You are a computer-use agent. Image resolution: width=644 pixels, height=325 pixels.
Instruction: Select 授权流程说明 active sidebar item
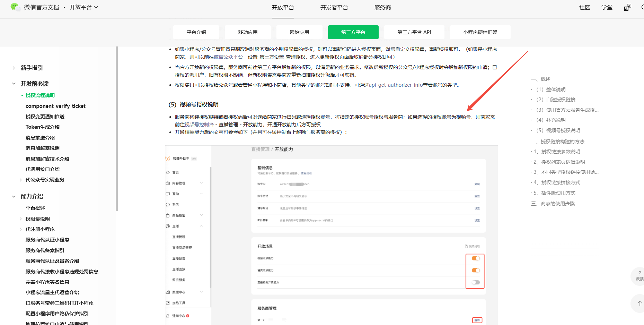tap(40, 95)
